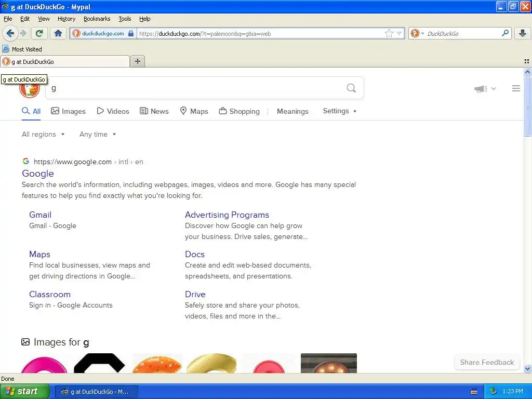Click the Windows start button
Screen dimensions: 532x399
click(25, 392)
